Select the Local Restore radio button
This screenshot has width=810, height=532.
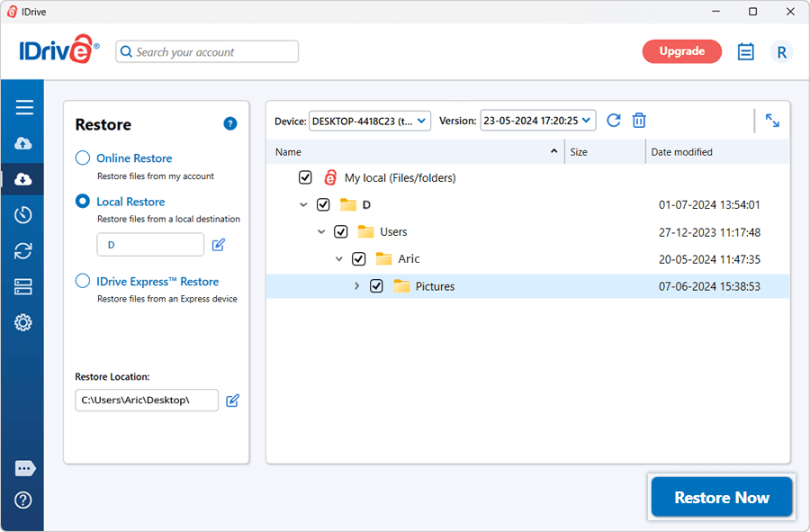coord(83,201)
